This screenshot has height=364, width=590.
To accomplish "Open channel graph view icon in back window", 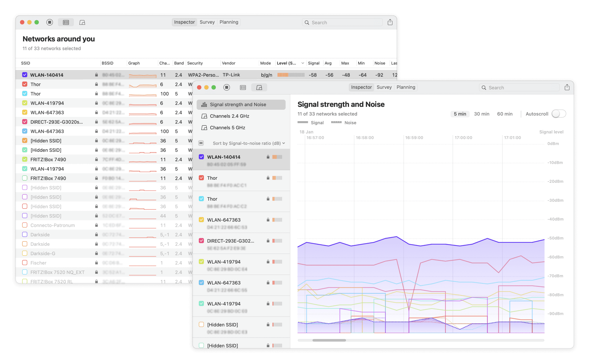I will pyautogui.click(x=82, y=22).
